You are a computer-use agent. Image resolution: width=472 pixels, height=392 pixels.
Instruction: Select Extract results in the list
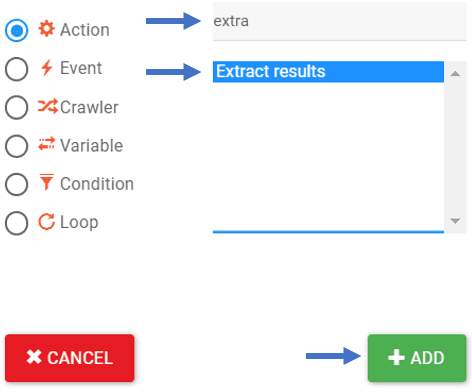click(x=328, y=71)
